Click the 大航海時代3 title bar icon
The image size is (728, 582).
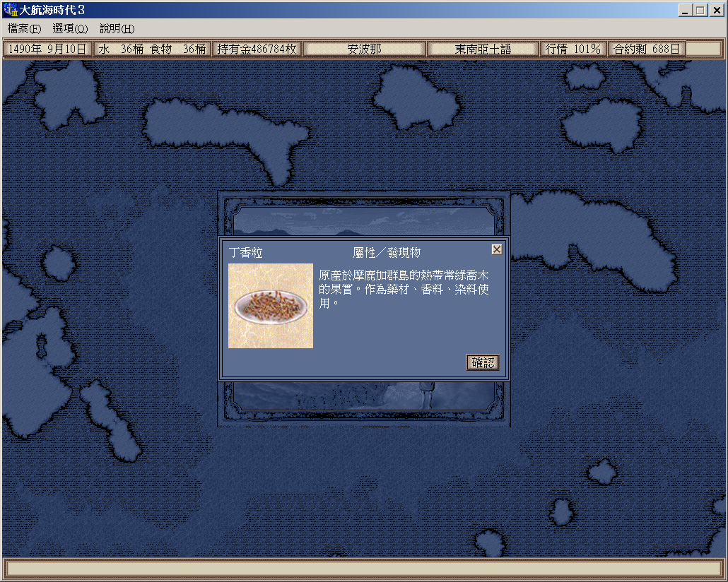[11, 11]
